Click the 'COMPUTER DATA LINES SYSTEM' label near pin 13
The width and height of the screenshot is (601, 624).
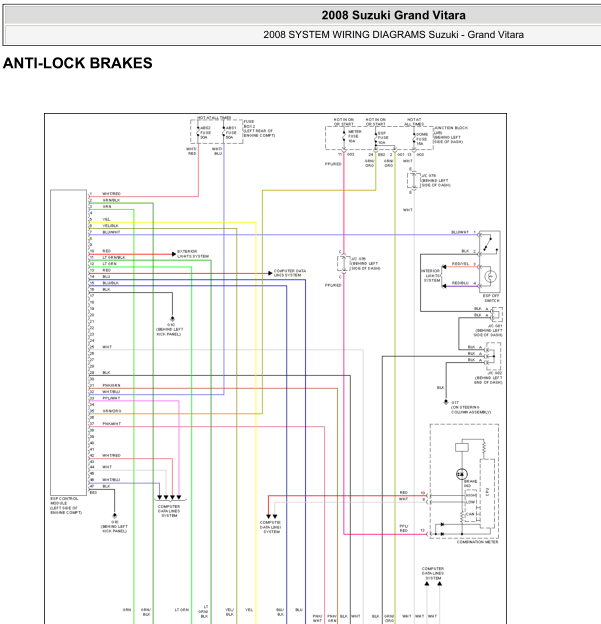290,273
